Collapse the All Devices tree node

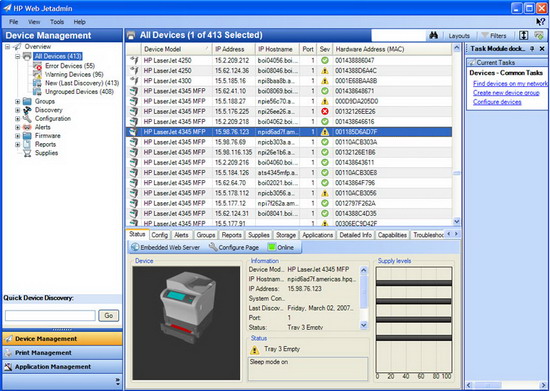point(18,56)
